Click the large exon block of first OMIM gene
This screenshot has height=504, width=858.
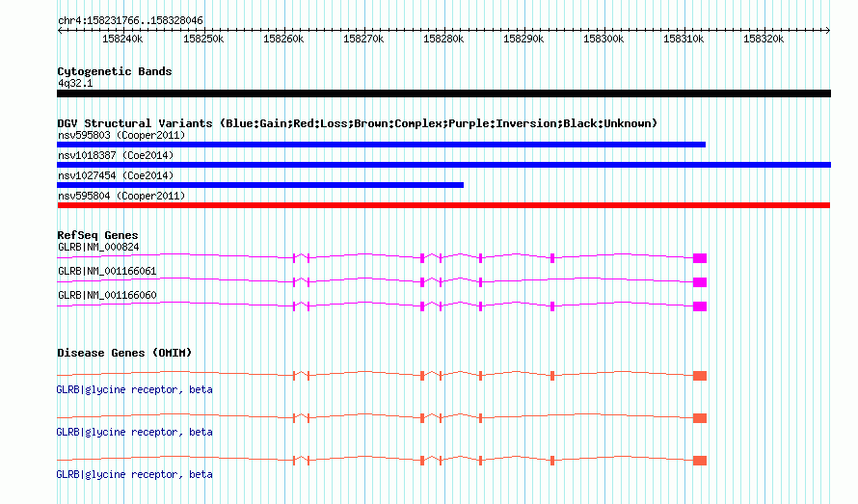[700, 376]
